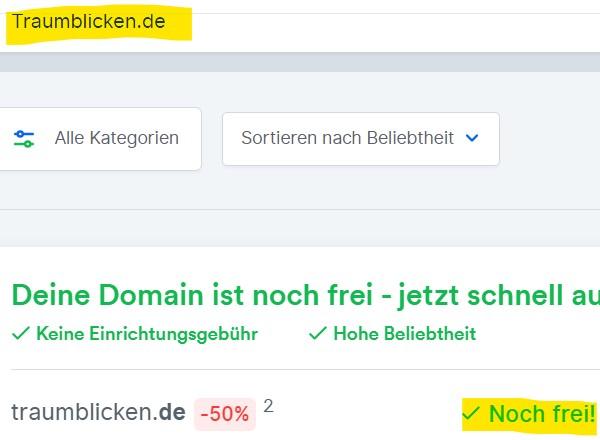Viewport: 600px width, 440px height.
Task: Select the traumblicken.de domain result
Action: point(98,412)
